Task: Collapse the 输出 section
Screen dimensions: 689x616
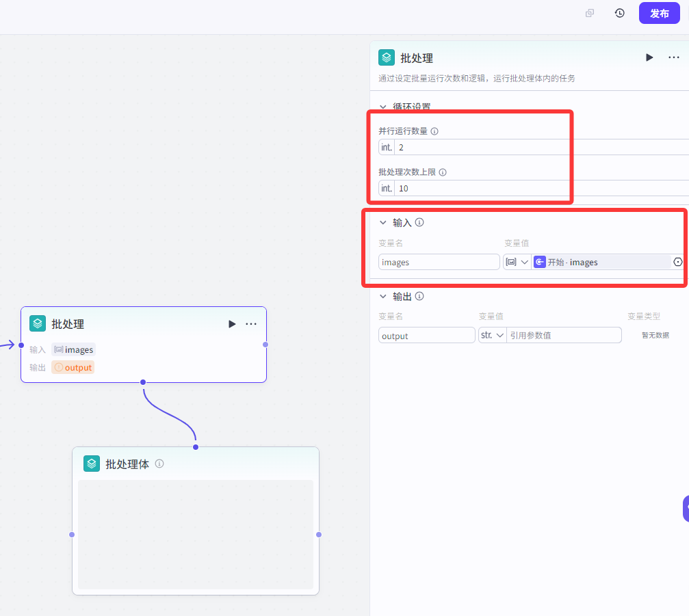Action: (x=383, y=296)
